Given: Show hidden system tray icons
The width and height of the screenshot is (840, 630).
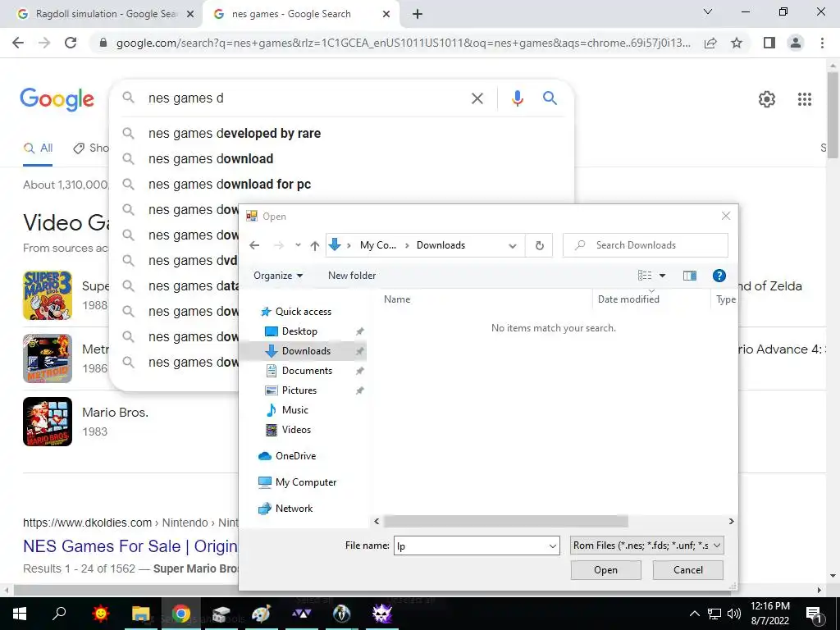Looking at the screenshot, I should point(694,614).
